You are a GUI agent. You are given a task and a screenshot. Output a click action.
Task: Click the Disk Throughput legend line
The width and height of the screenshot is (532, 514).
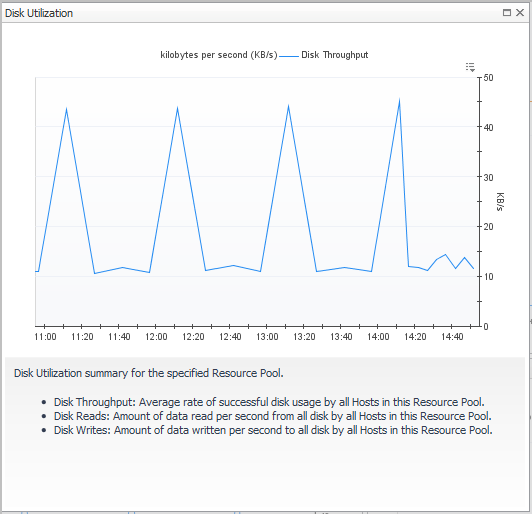pyautogui.click(x=289, y=56)
